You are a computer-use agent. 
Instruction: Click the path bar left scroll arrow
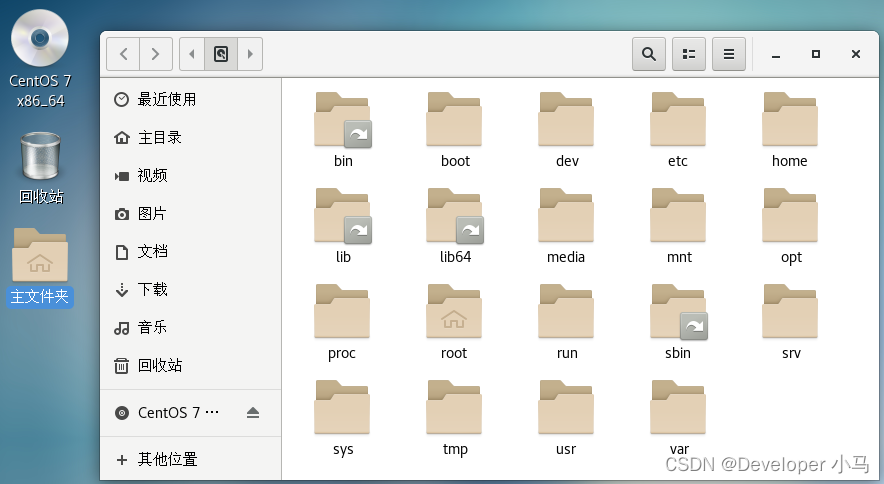coord(192,54)
